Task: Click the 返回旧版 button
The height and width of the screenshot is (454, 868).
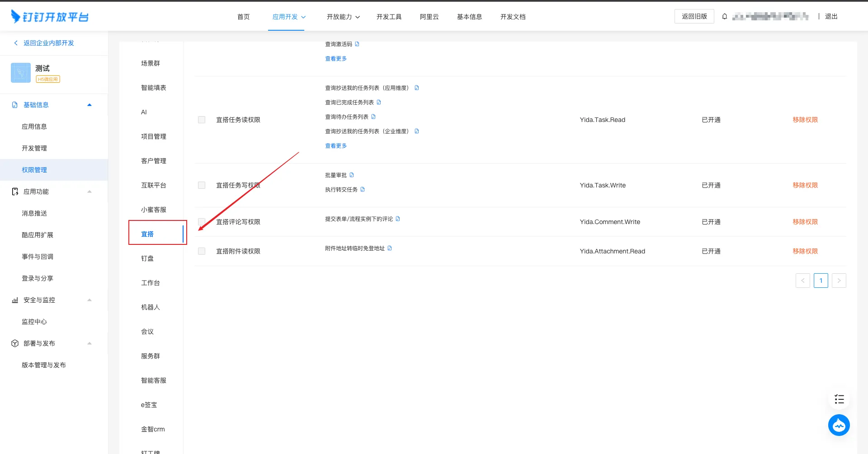Action: pyautogui.click(x=694, y=16)
